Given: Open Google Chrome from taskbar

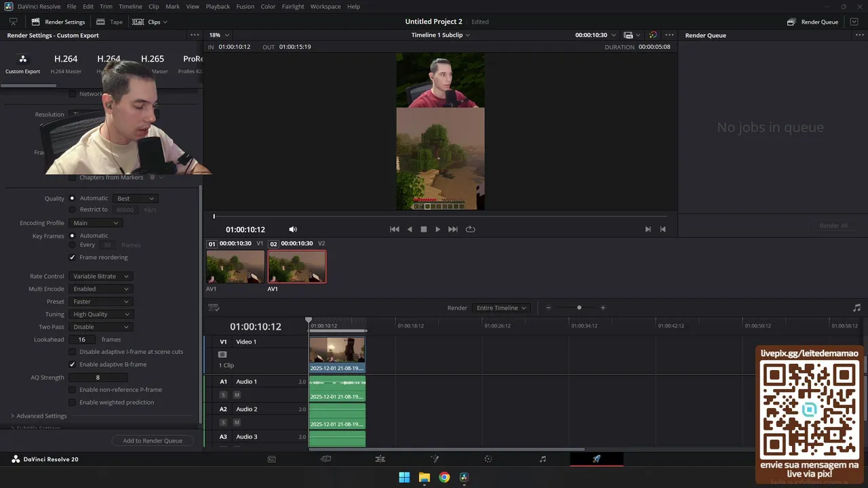Looking at the screenshot, I should coord(444,477).
